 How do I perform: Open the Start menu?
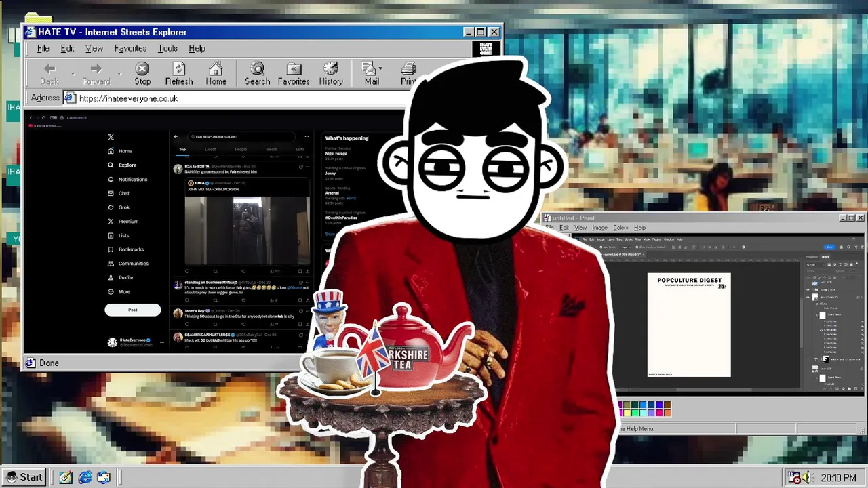pyautogui.click(x=25, y=477)
